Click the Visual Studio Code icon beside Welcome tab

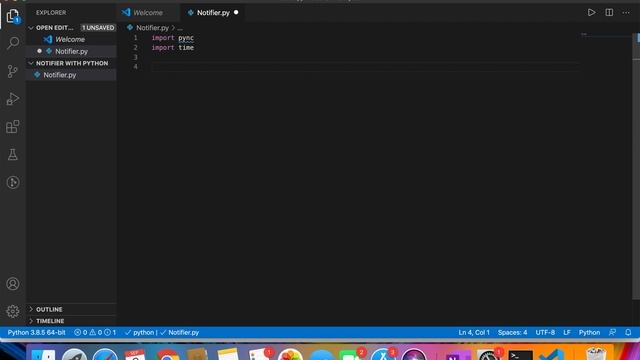126,12
